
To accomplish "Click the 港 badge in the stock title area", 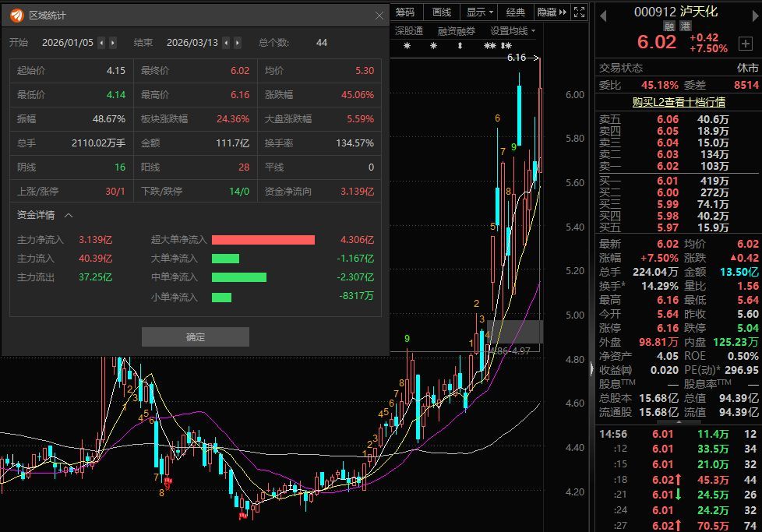I will [685, 26].
